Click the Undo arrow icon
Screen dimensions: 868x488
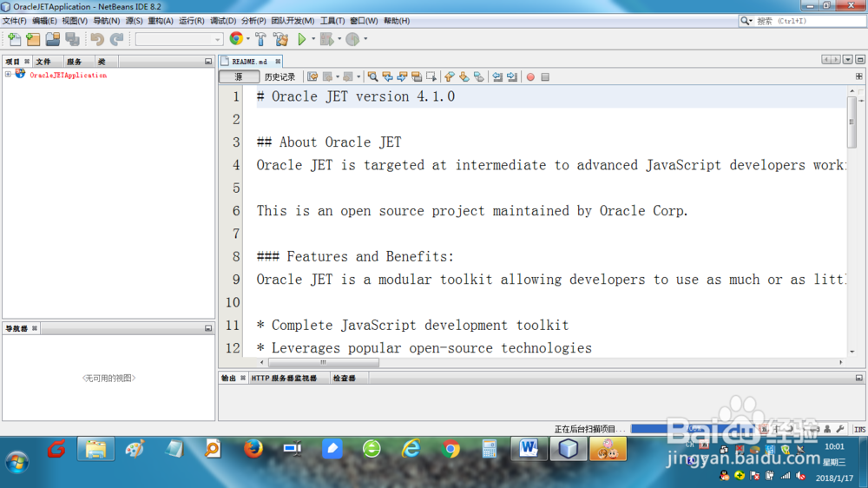coord(97,39)
